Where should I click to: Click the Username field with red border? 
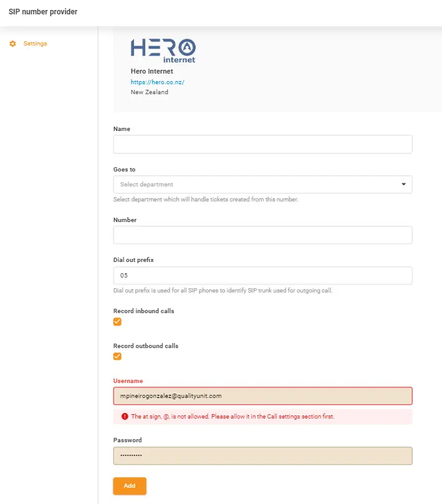(262, 396)
